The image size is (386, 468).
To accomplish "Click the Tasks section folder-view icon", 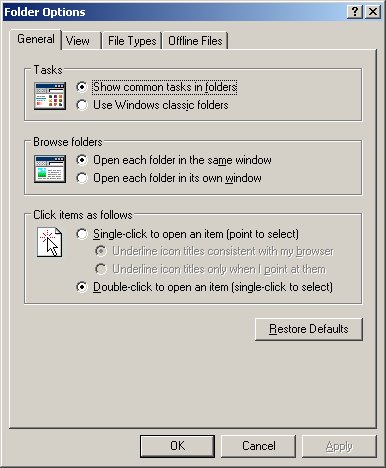I will click(50, 96).
